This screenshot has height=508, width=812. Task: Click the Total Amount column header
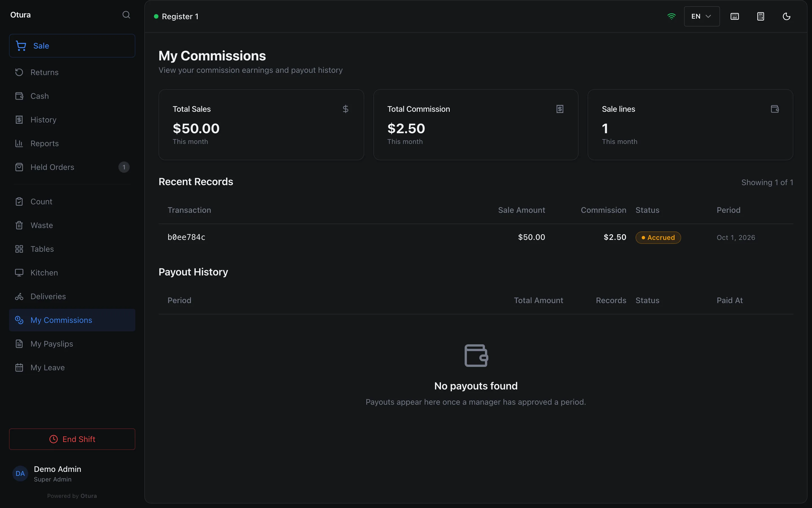(538, 300)
